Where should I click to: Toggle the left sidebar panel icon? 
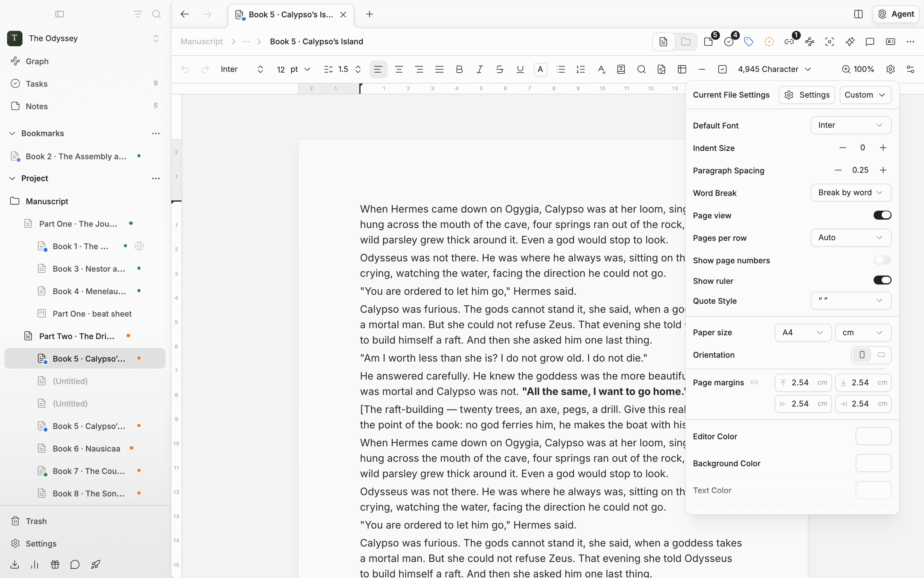[x=60, y=14]
